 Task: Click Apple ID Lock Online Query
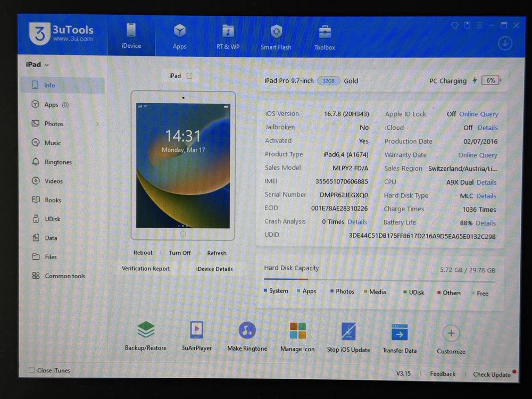[478, 114]
